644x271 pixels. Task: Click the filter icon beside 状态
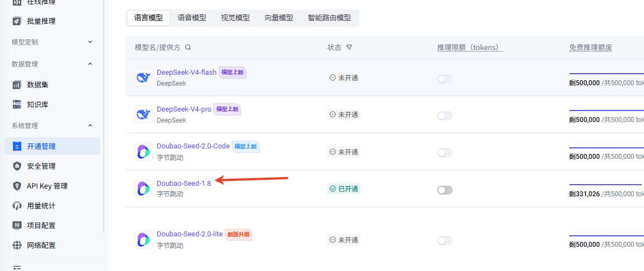(349, 47)
